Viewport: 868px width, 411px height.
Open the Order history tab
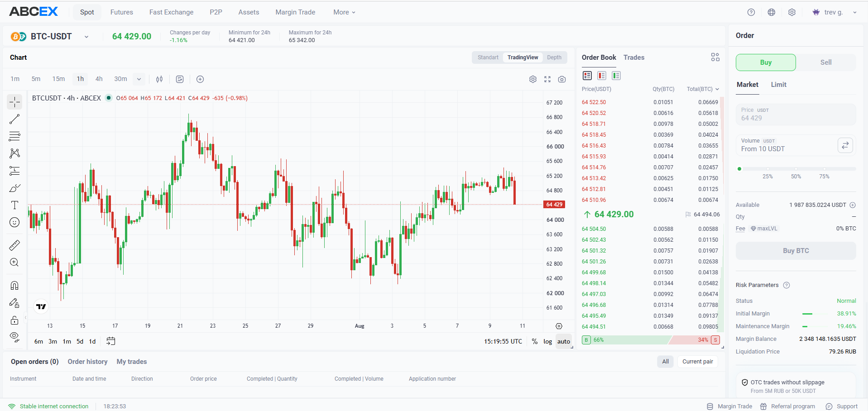click(x=87, y=362)
